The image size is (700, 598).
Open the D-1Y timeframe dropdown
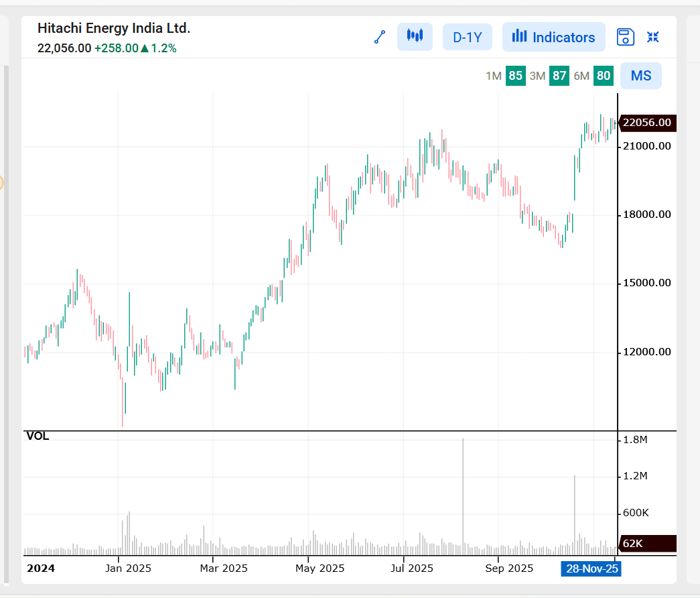click(468, 37)
